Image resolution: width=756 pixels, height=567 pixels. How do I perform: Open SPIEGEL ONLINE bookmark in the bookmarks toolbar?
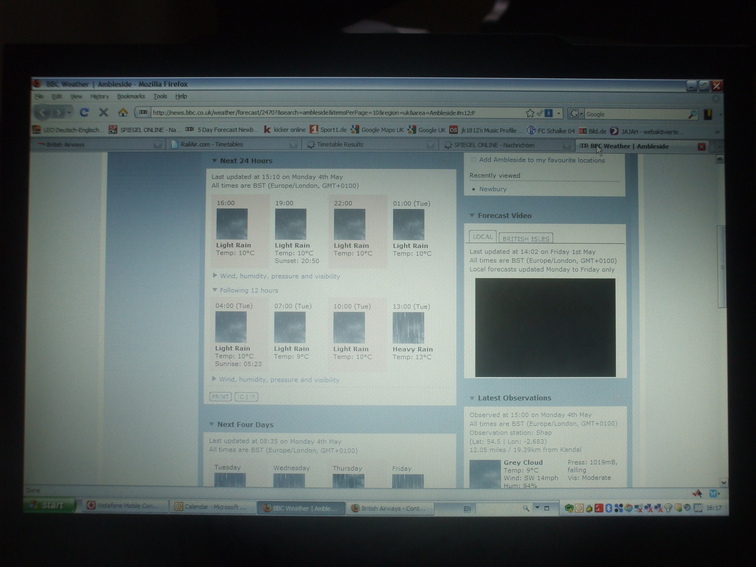[x=144, y=130]
